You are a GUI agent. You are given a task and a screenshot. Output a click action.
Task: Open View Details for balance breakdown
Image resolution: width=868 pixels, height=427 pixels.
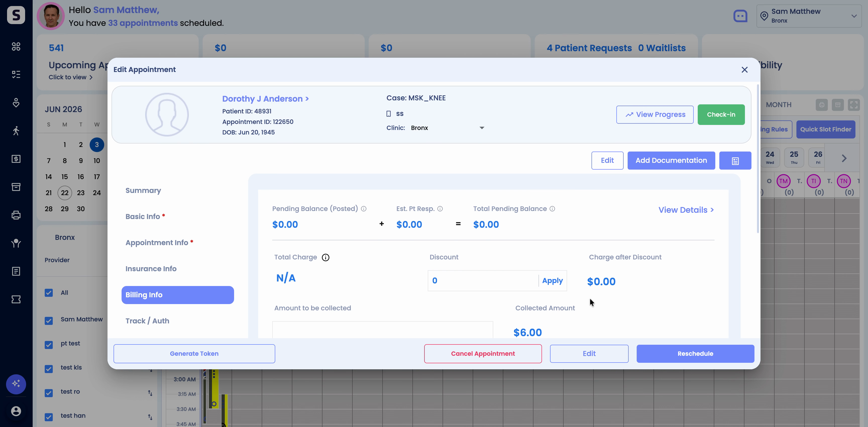point(686,210)
